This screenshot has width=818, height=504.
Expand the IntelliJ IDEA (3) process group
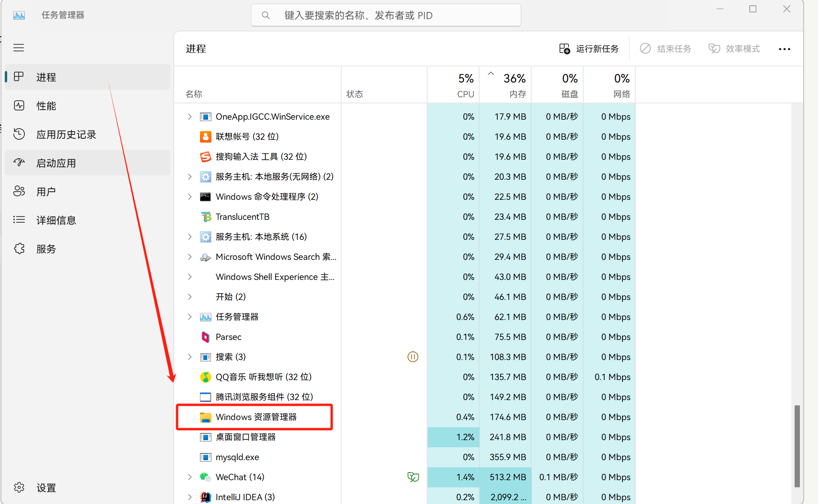pyautogui.click(x=190, y=497)
